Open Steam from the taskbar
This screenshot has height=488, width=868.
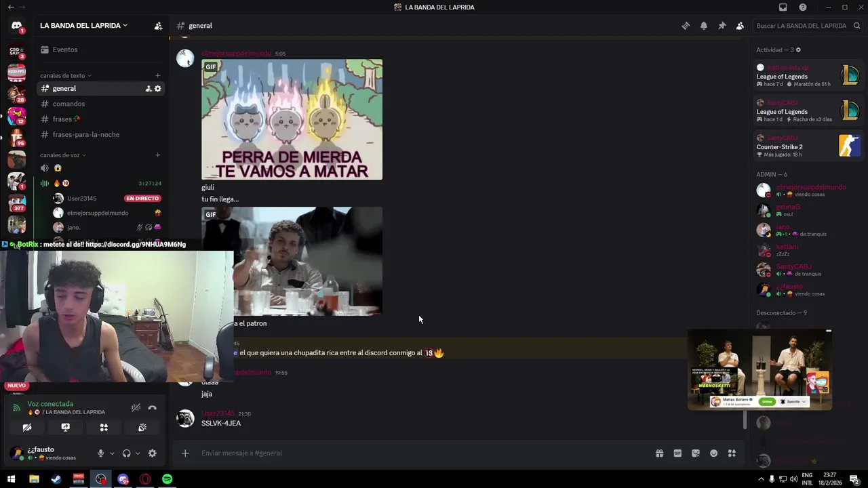pyautogui.click(x=56, y=479)
